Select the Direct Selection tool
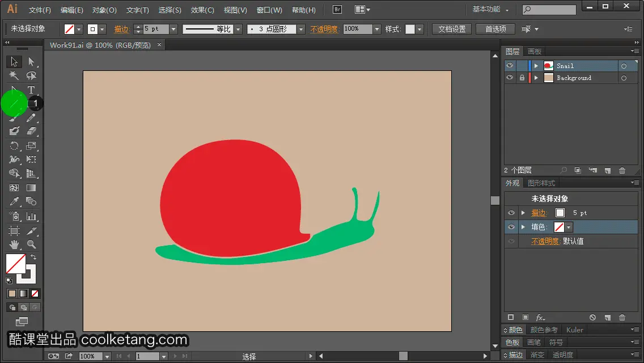Viewport: 644px width, 363px height. pyautogui.click(x=31, y=62)
